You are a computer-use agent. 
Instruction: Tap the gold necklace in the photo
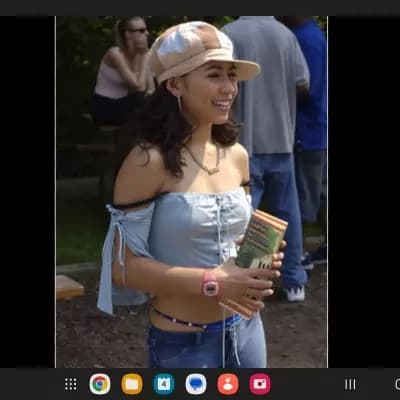[x=204, y=162]
